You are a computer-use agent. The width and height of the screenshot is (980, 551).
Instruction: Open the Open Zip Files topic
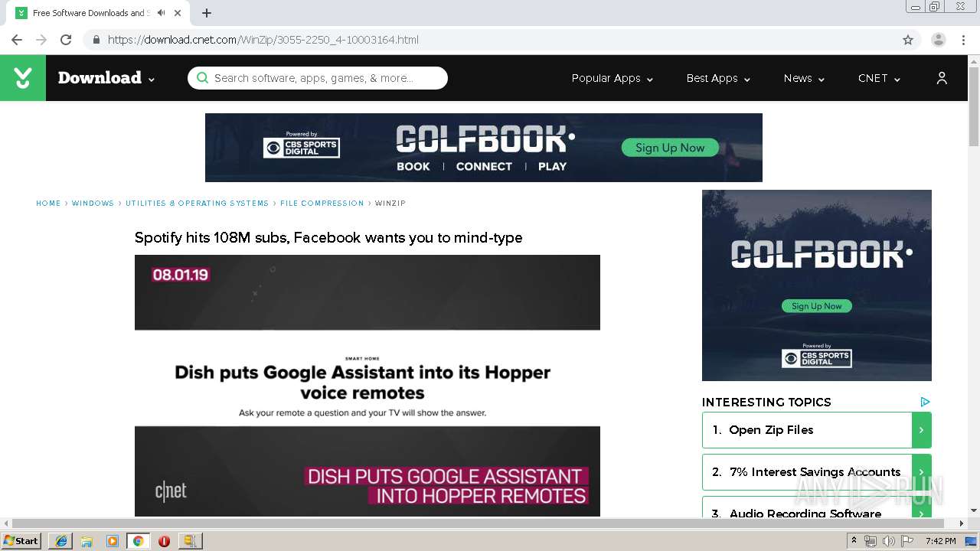[x=807, y=430]
